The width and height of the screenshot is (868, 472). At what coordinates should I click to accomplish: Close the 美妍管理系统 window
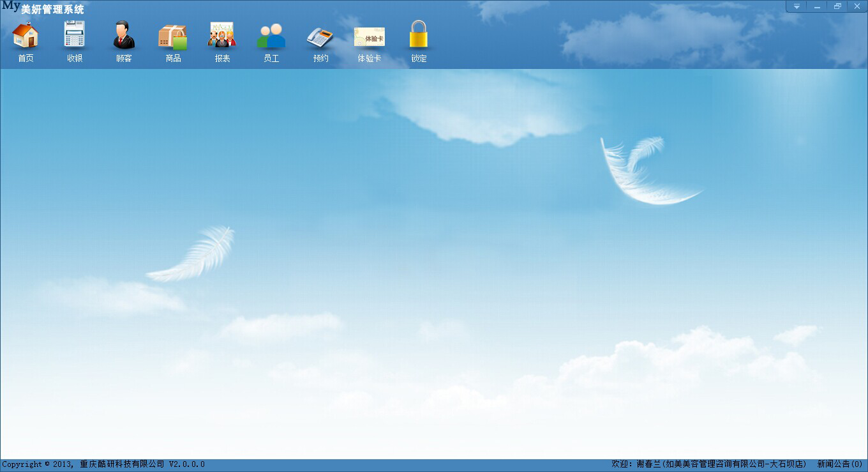click(857, 6)
